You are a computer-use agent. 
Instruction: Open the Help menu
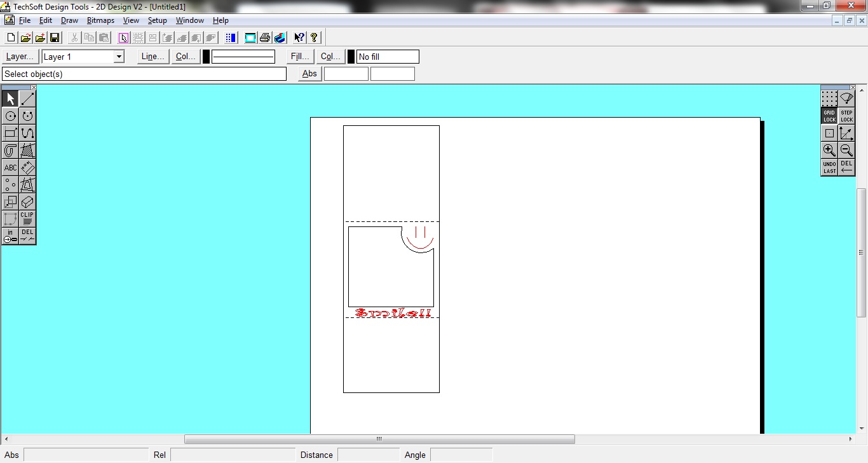tap(220, 20)
